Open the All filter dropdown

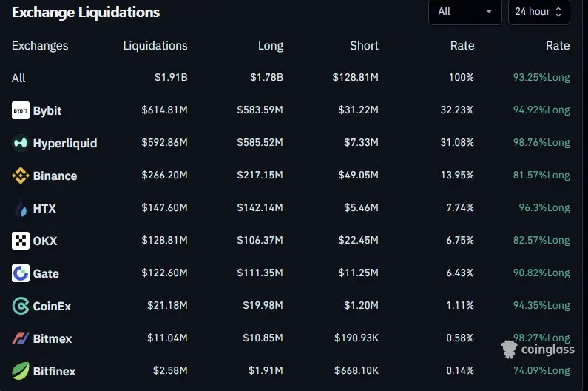[465, 12]
